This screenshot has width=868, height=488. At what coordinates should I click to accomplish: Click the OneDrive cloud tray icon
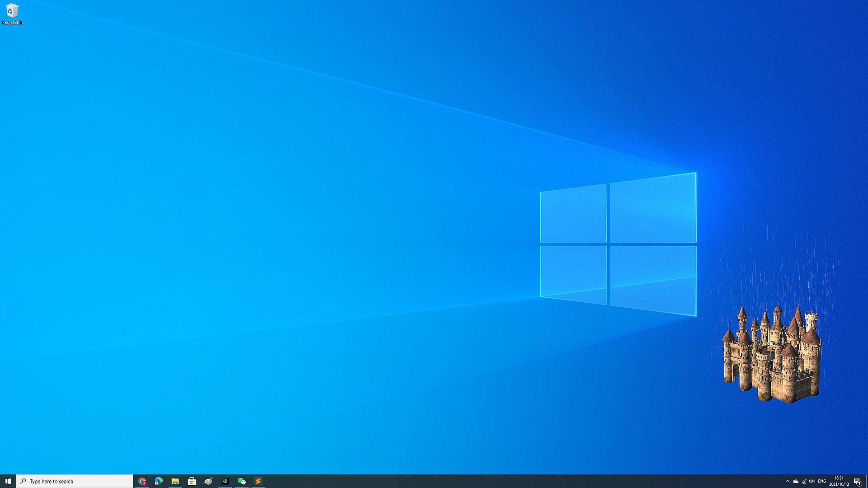796,481
